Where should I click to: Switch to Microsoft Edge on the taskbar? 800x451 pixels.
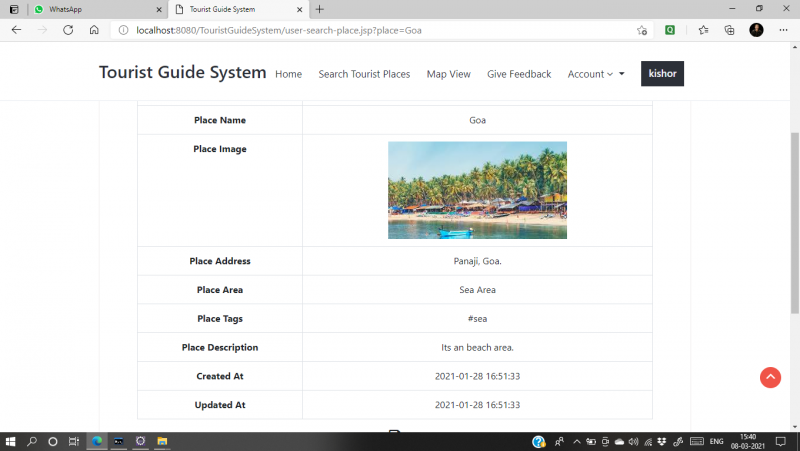pos(97,441)
